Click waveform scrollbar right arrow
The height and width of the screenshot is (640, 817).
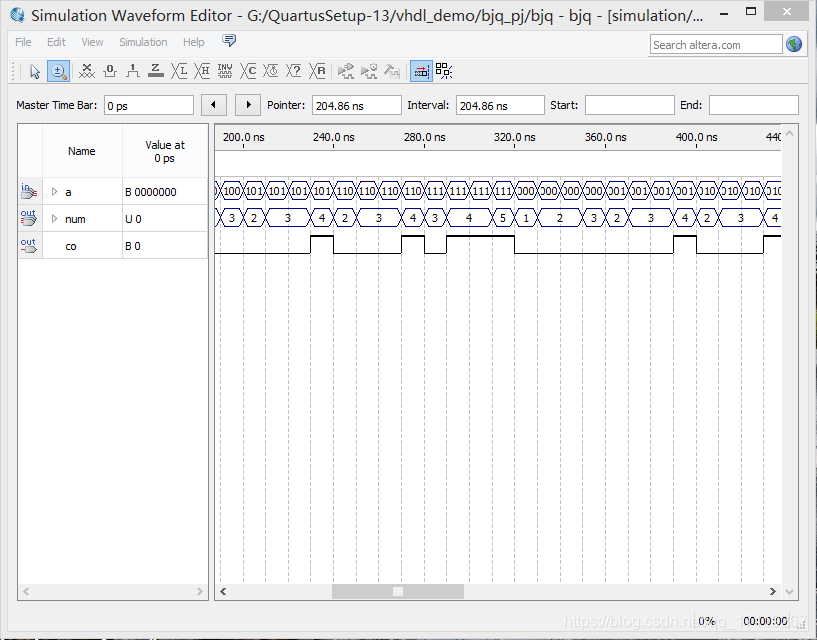pyautogui.click(x=773, y=591)
